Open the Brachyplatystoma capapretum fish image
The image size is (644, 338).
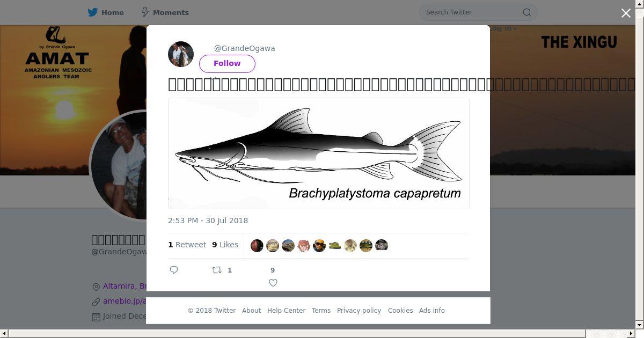(319, 153)
